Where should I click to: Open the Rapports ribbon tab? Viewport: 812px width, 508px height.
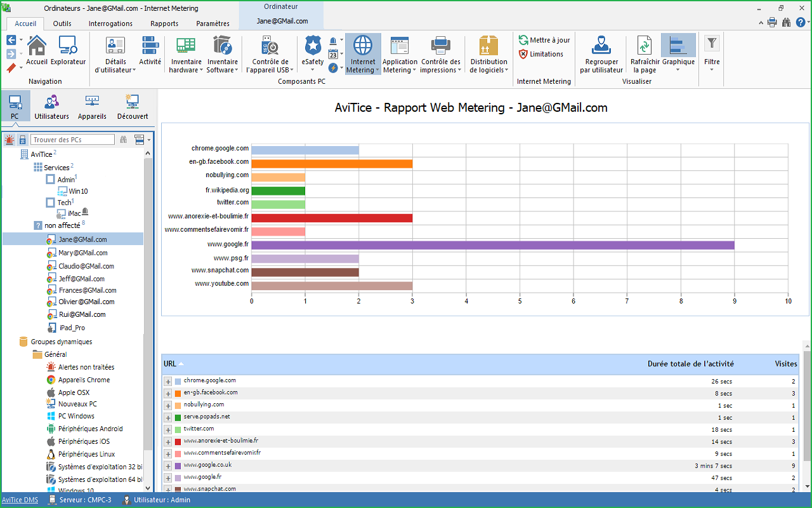[164, 23]
